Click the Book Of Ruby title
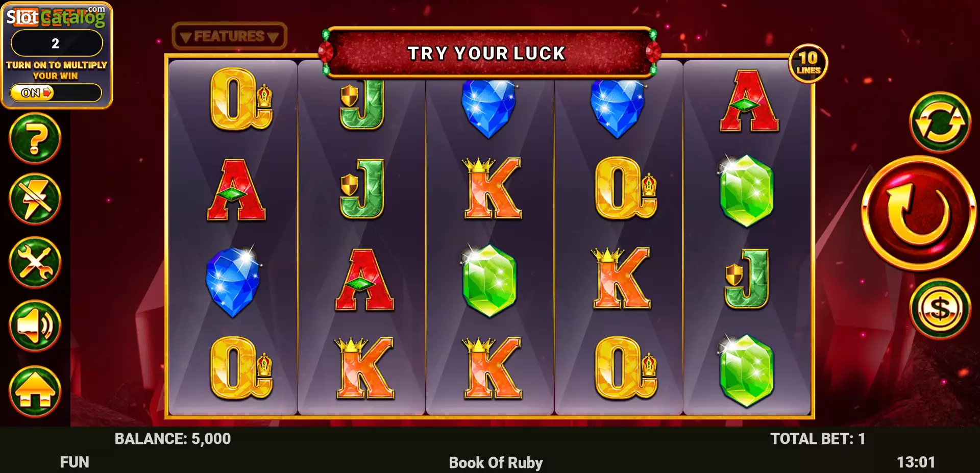This screenshot has height=473, width=980. click(496, 463)
